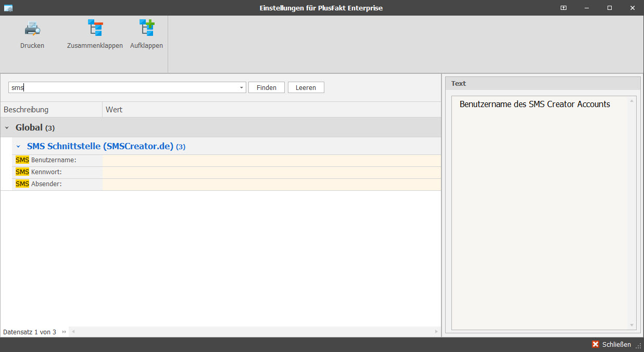644x352 pixels.
Task: Select the SMS Absender row
Action: coord(226,184)
